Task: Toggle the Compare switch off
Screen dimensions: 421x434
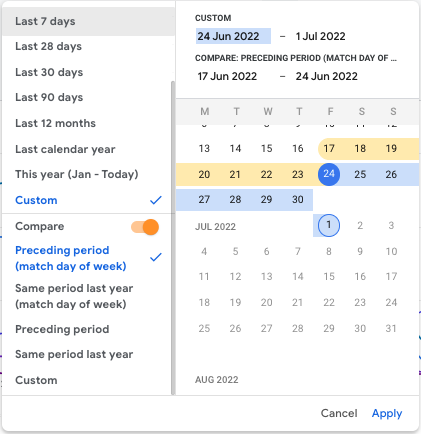Action: 145,227
